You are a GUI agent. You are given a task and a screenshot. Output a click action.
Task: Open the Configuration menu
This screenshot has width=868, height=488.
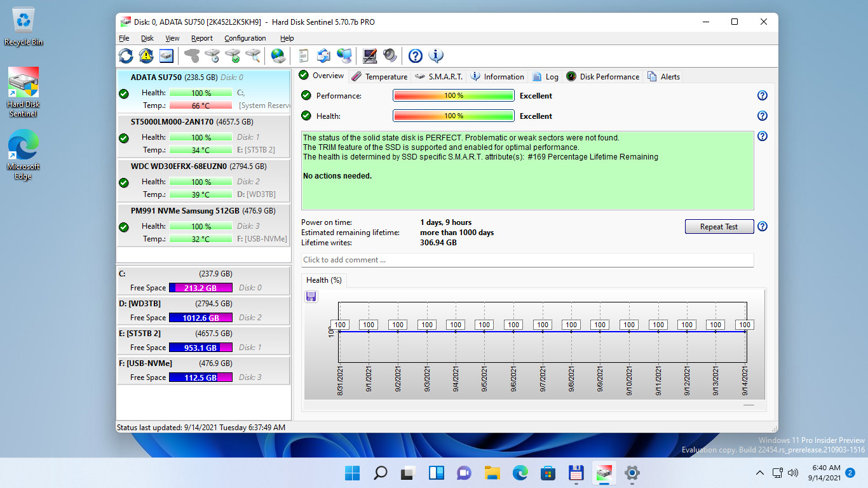[245, 38]
